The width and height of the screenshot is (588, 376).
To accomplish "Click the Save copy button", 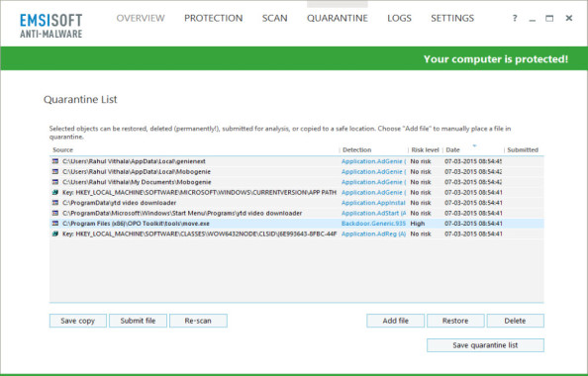I will (78, 321).
